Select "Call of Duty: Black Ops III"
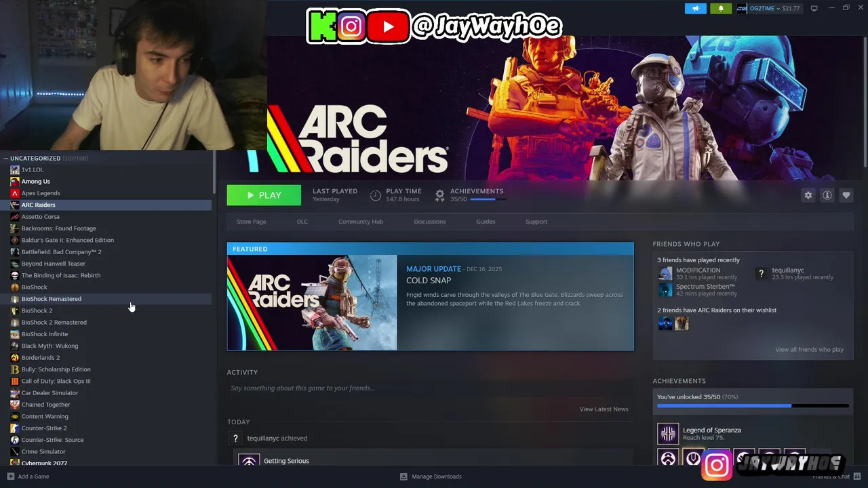This screenshot has height=488, width=868. point(56,381)
